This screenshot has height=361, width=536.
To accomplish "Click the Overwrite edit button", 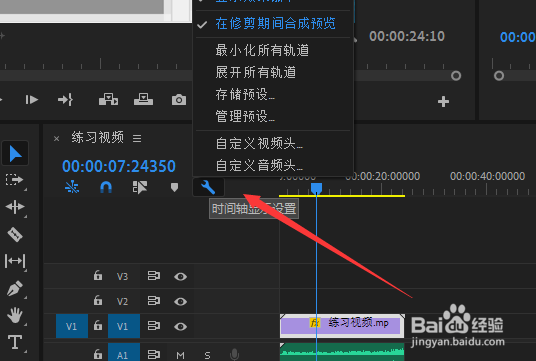I will click(x=143, y=99).
